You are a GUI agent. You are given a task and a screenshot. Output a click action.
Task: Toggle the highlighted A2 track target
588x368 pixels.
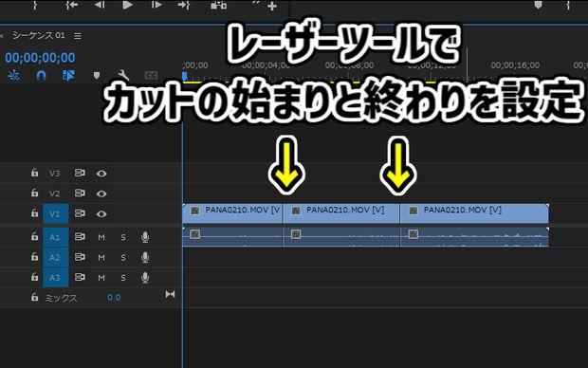click(56, 257)
